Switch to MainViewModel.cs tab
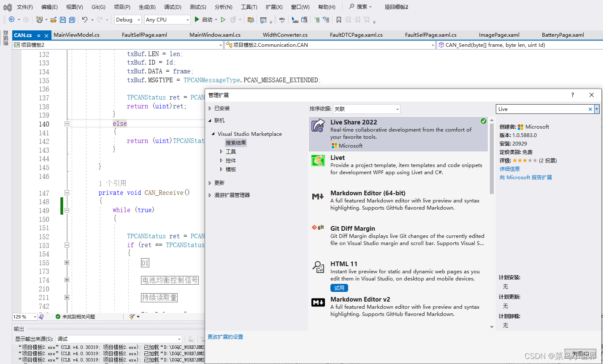Viewport: 603px width, 364px height. 77,35
